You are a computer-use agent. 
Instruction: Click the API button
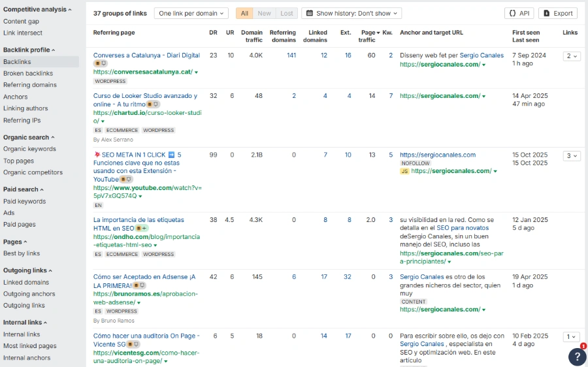519,13
